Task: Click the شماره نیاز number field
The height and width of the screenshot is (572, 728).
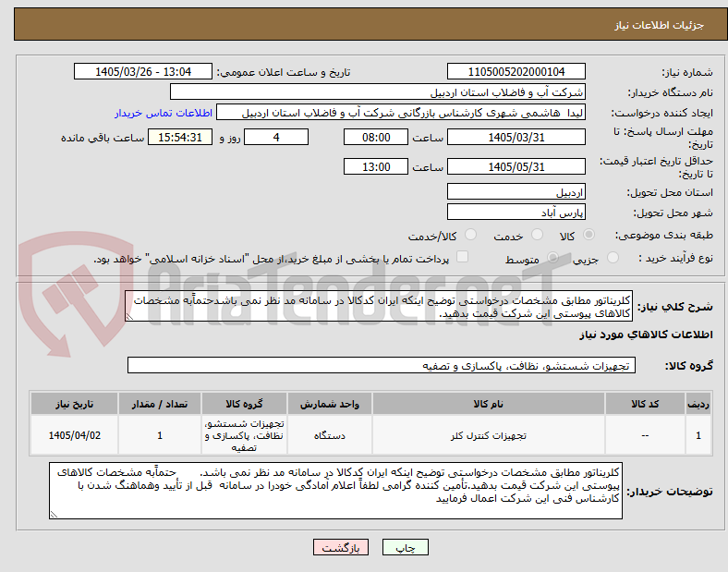Action: click(x=516, y=72)
